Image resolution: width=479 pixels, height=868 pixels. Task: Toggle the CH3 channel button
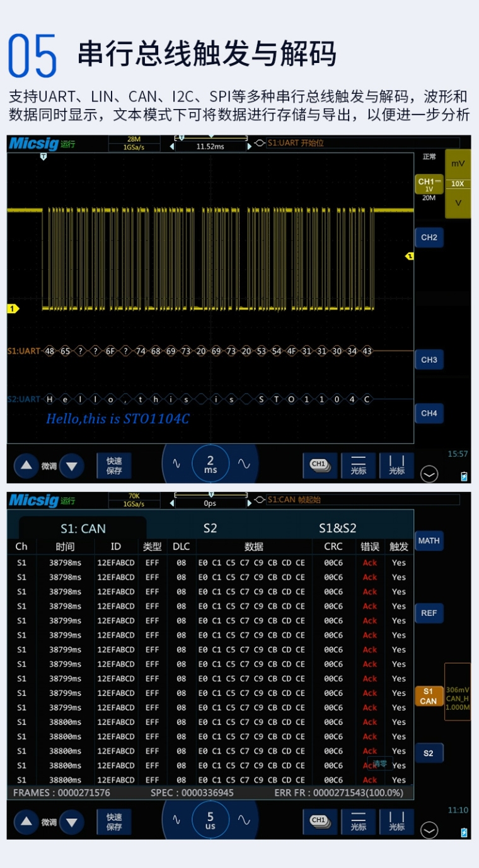click(429, 360)
